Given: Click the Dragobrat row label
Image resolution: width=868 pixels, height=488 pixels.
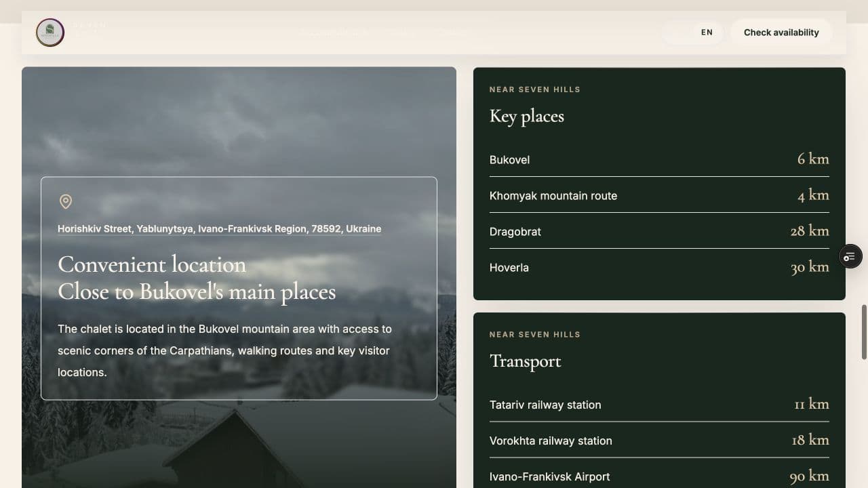Looking at the screenshot, I should click(515, 232).
